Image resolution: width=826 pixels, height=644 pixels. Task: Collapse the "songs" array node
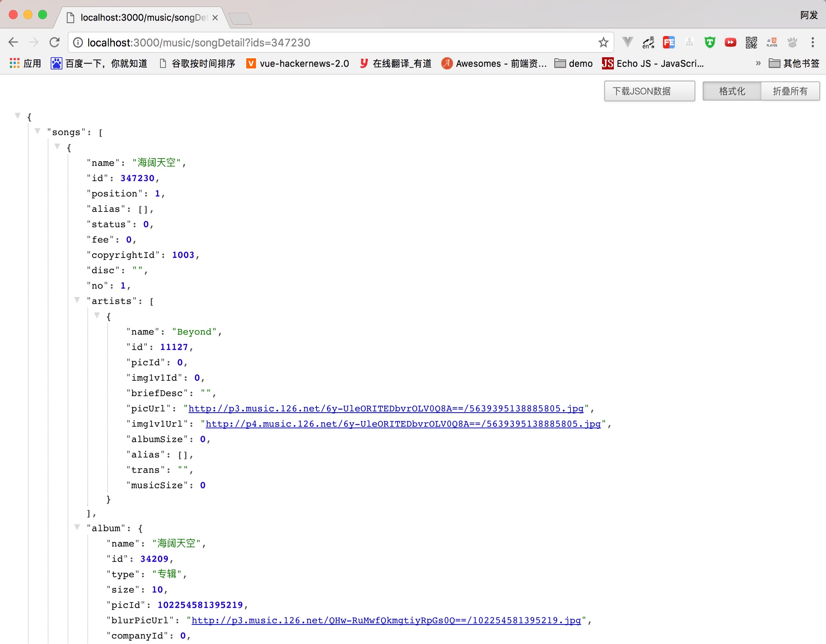pyautogui.click(x=37, y=131)
